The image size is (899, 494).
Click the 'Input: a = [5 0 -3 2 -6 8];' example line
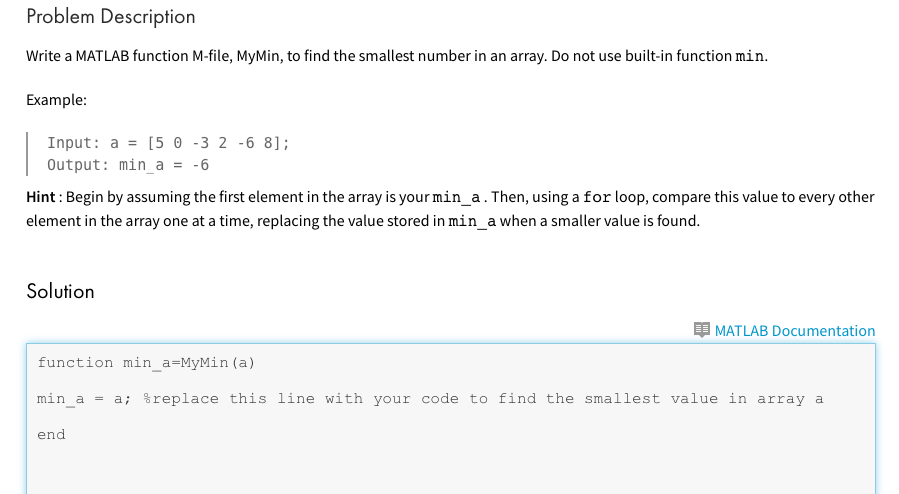point(168,143)
